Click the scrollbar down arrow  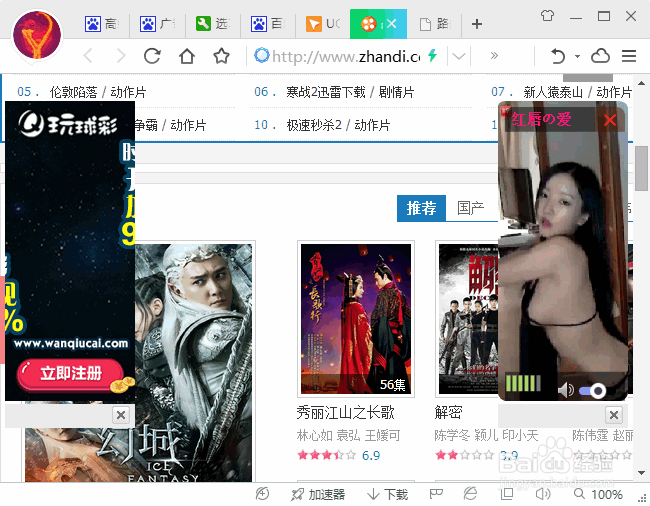tap(642, 473)
